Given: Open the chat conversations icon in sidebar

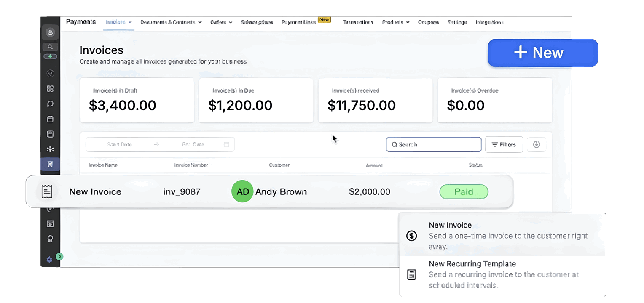Looking at the screenshot, I should pos(50,104).
